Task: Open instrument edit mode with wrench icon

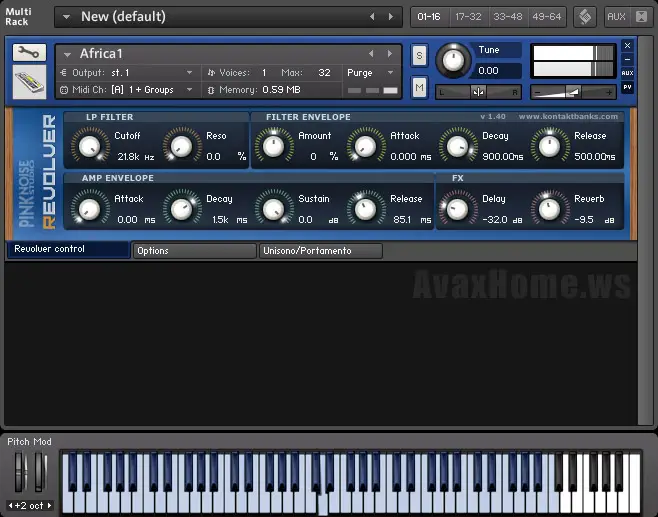Action: click(29, 53)
